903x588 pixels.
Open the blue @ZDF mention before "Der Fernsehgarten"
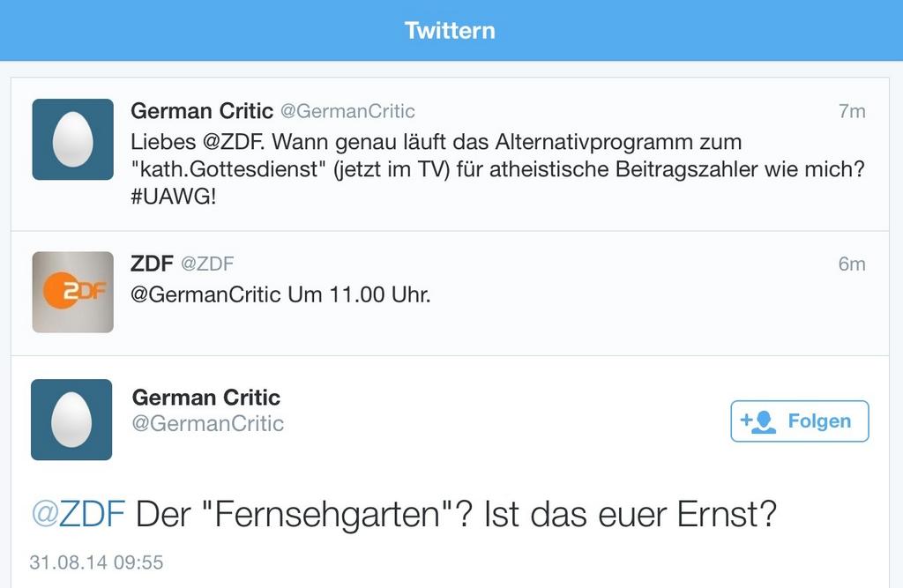(x=78, y=514)
